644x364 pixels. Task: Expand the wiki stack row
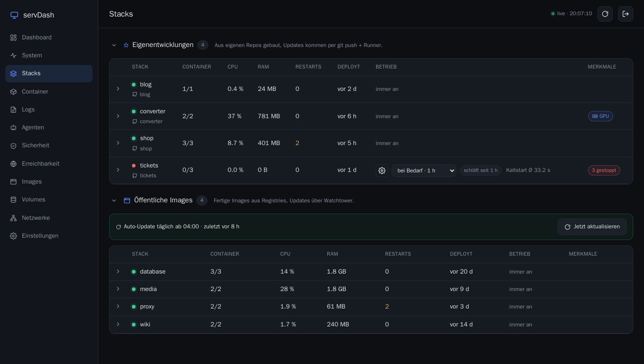[118, 324]
